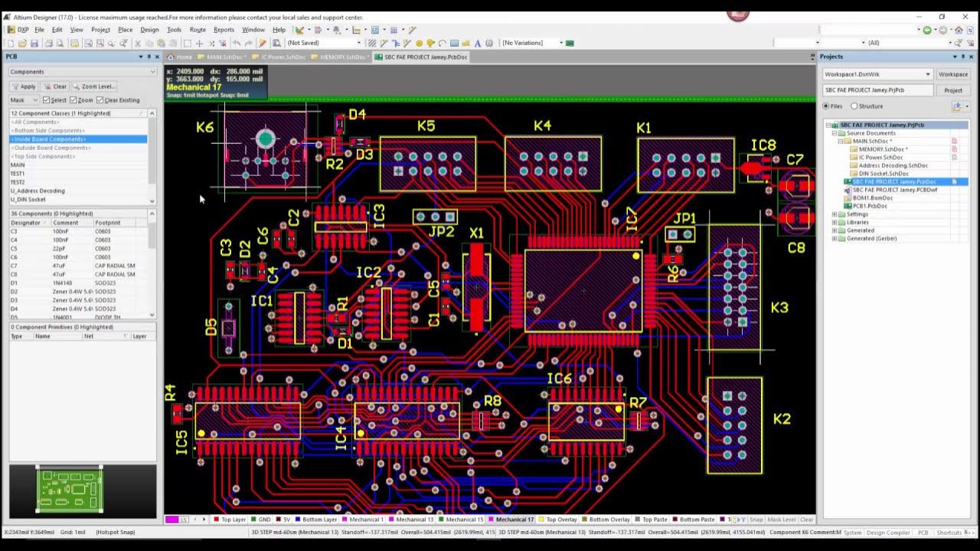Click the Zoom Level button
Viewport: 980px width, 551px height.
tap(95, 86)
